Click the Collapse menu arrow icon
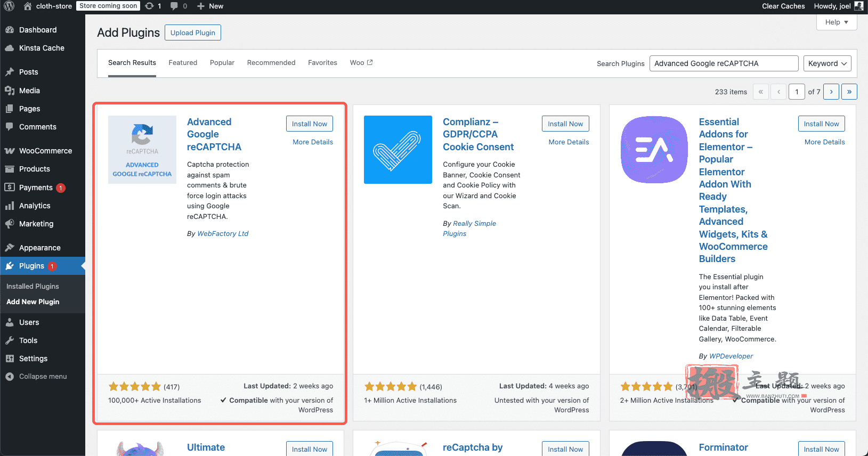The image size is (868, 456). click(x=10, y=377)
